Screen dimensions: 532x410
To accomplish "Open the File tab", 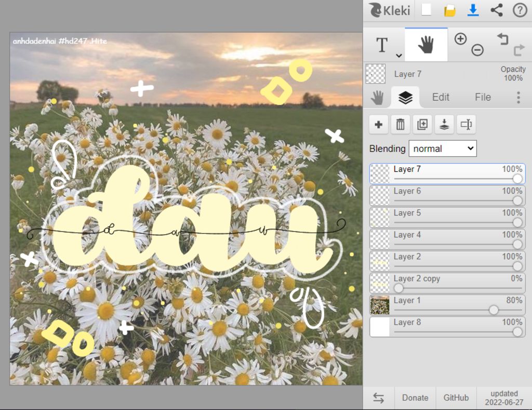I will point(483,97).
